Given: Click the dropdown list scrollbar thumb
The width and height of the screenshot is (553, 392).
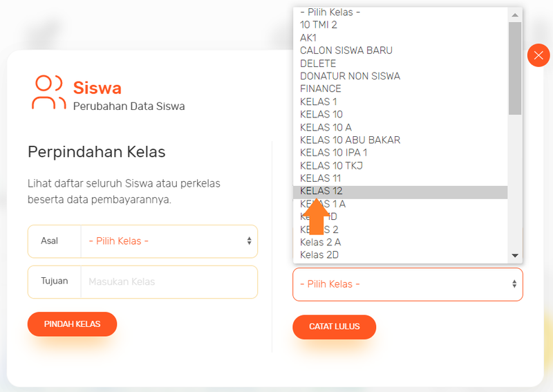Looking at the screenshot, I should click(x=515, y=68).
